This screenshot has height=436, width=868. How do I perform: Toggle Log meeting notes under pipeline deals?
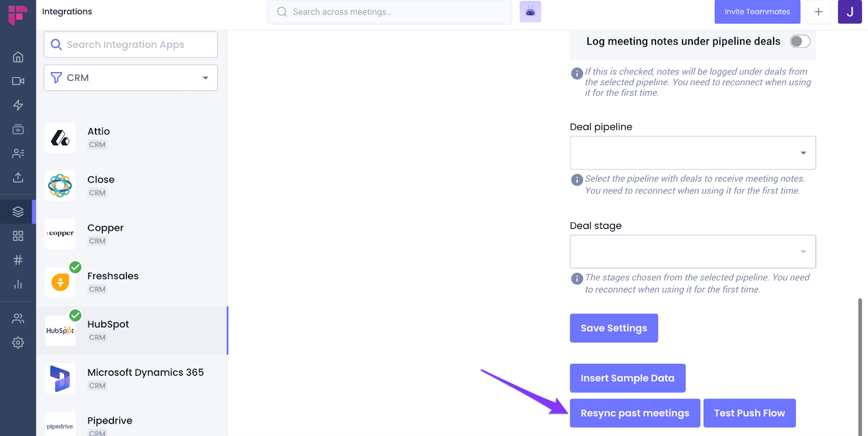pyautogui.click(x=800, y=41)
